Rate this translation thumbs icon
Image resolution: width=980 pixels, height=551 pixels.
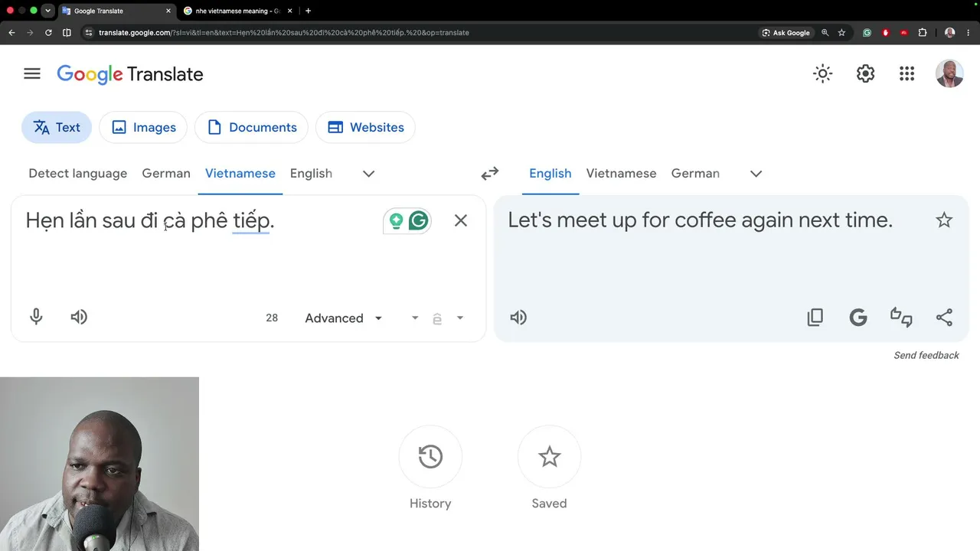tap(901, 318)
